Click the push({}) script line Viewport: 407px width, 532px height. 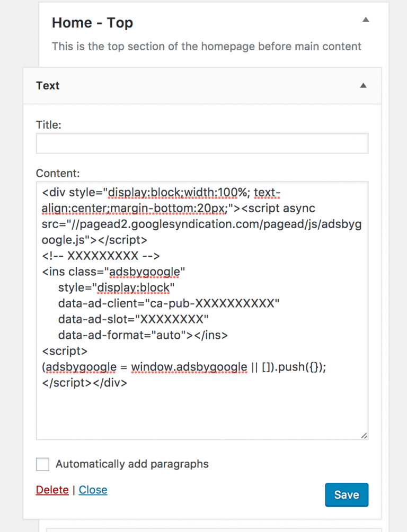click(x=183, y=367)
